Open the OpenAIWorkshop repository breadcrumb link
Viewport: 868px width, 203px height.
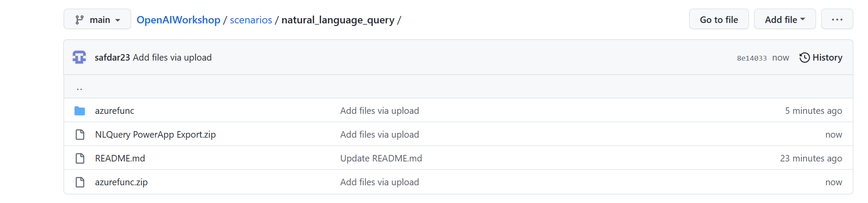click(x=178, y=20)
